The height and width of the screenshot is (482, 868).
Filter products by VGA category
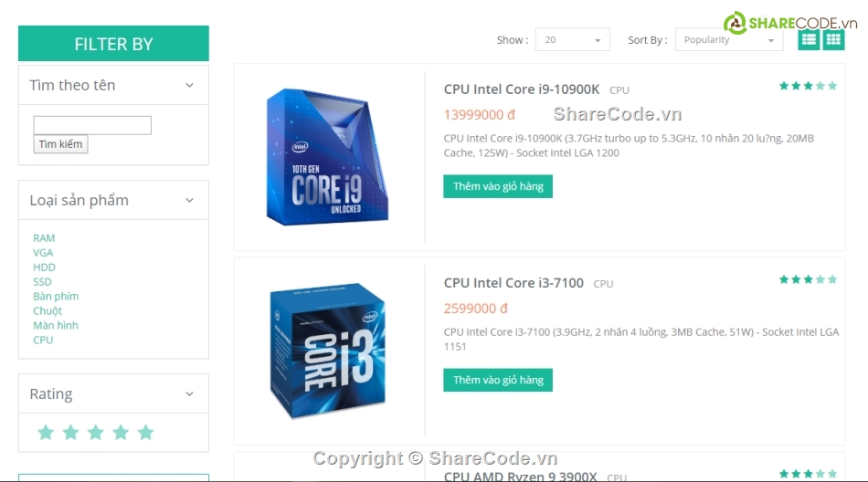43,252
